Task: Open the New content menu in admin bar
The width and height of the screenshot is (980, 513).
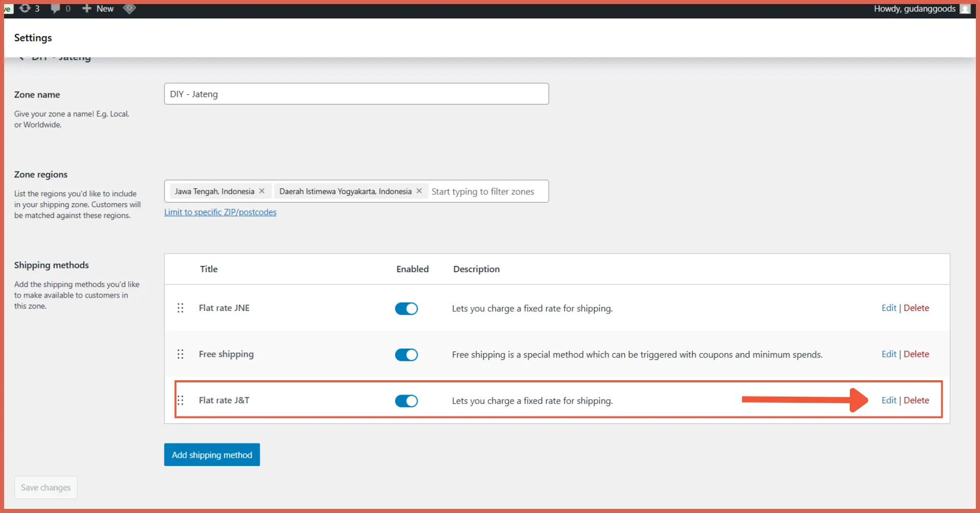Action: point(99,9)
